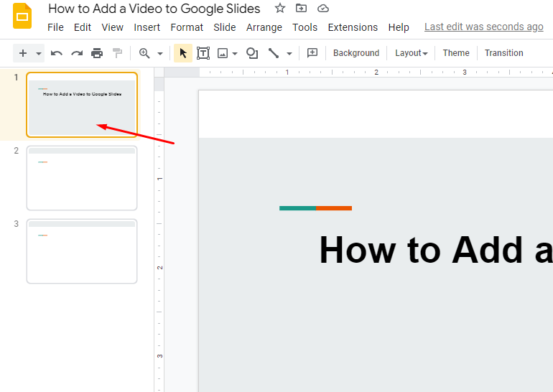553x392 pixels.
Task: Open the Format menu
Action: coord(187,27)
